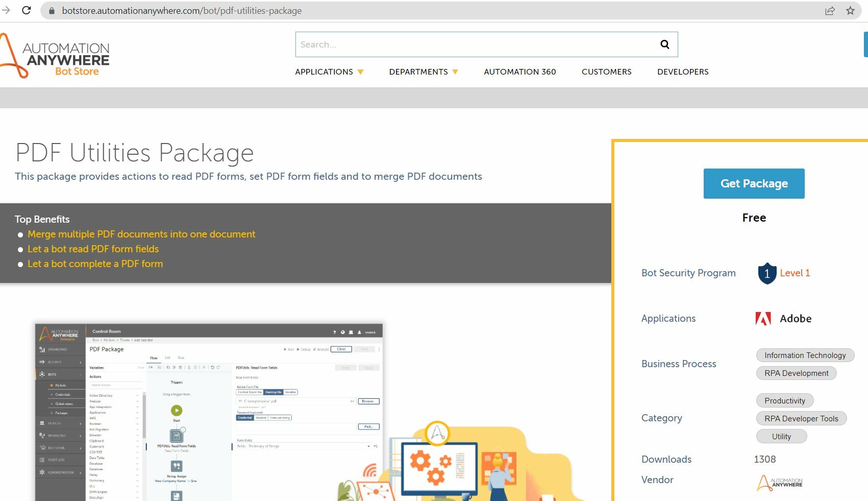Click the share page icon in address bar
The image size is (868, 501).
tap(830, 11)
